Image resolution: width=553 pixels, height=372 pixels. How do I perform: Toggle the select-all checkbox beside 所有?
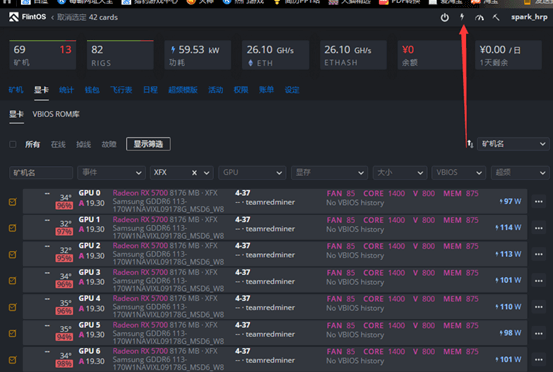point(13,145)
